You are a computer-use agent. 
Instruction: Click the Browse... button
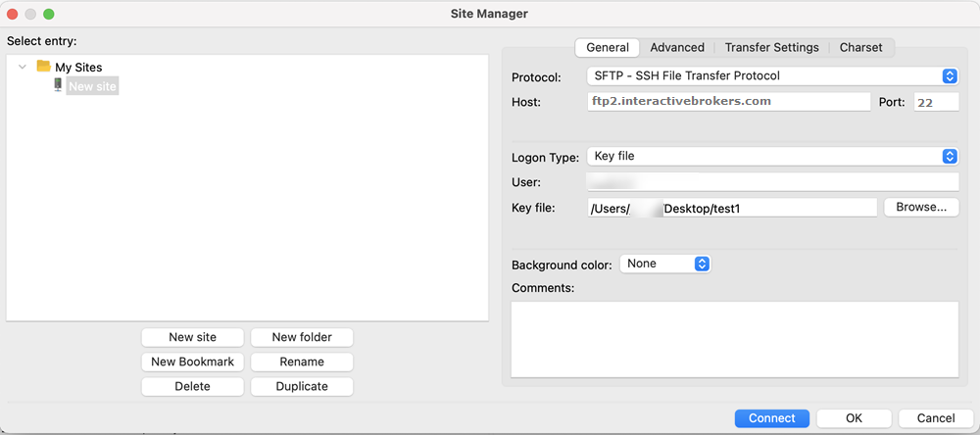click(x=921, y=208)
